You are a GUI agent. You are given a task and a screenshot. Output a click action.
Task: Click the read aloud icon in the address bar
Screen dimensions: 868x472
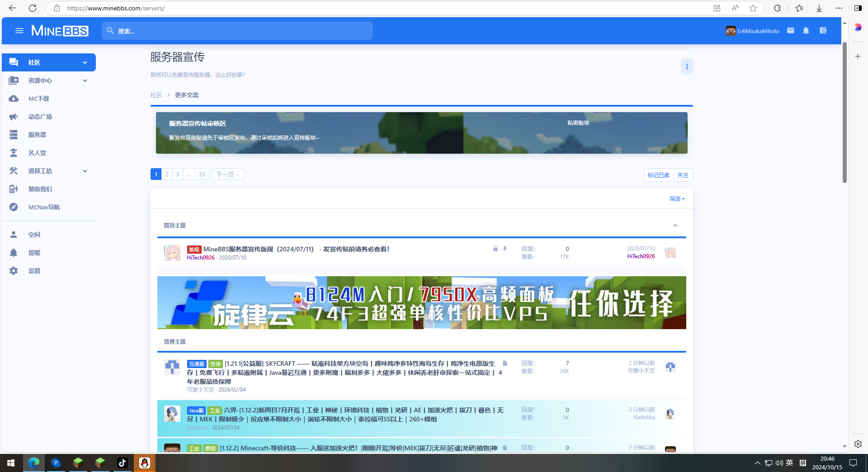point(735,8)
